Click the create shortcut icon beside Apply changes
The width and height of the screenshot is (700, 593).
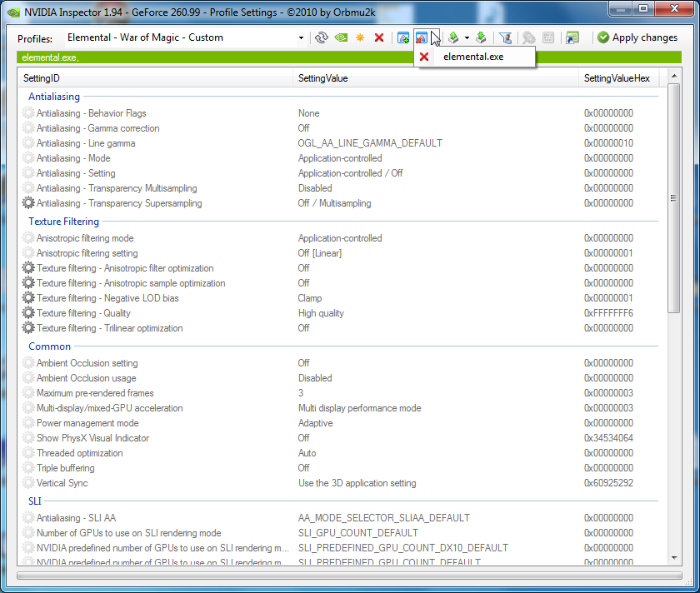pyautogui.click(x=572, y=37)
